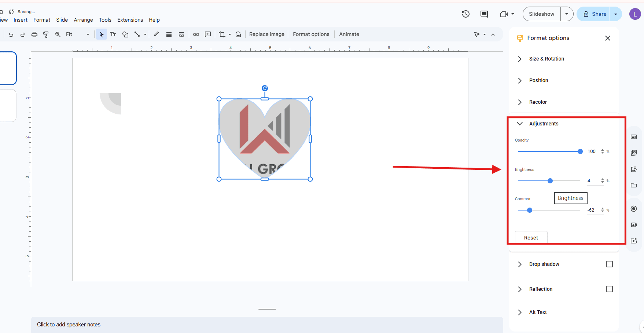
Task: Open the Border weight menu
Action: [x=169, y=34]
